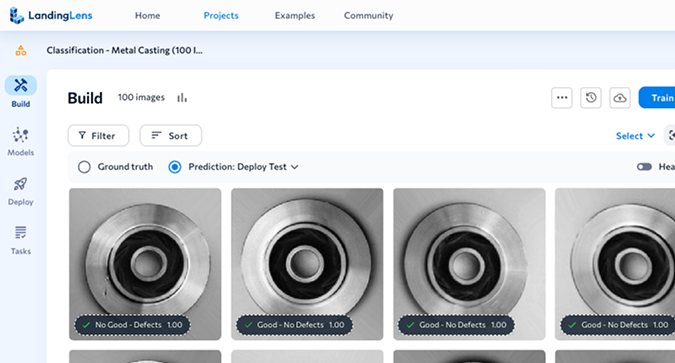Expand the Select dropdown
The height and width of the screenshot is (363, 675).
pos(635,136)
